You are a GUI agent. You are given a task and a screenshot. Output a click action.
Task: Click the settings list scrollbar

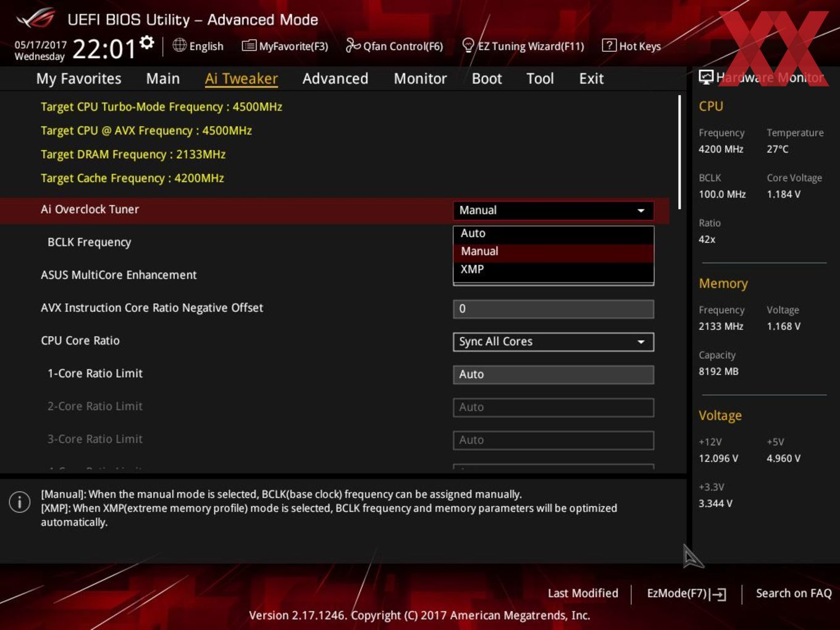[x=679, y=152]
